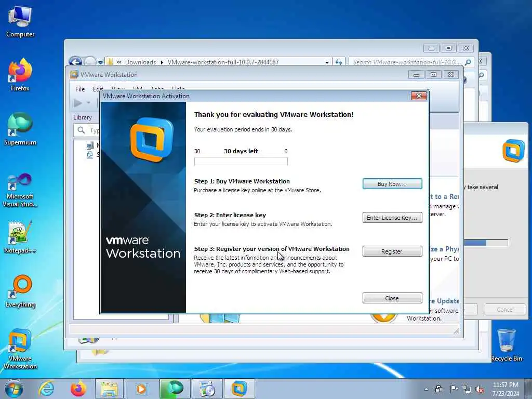Click the Library search magnifier icon
This screenshot has height=399, width=532.
pyautogui.click(x=82, y=130)
